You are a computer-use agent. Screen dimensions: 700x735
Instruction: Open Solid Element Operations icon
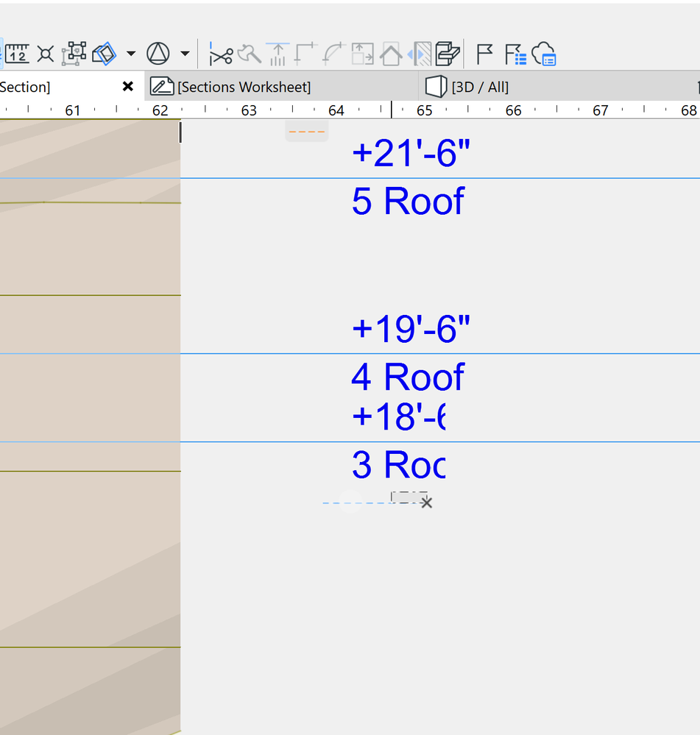448,54
